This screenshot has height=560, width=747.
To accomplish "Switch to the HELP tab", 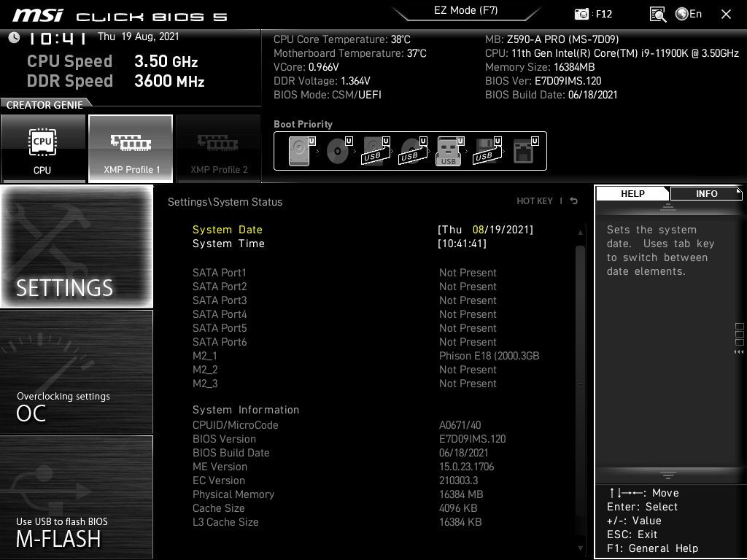I will point(632,193).
